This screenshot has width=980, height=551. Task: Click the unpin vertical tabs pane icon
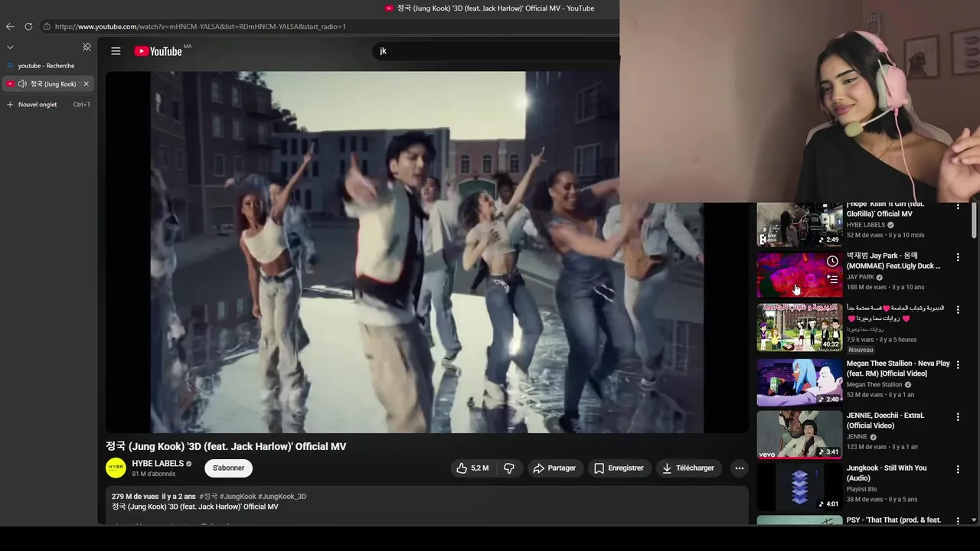(87, 47)
